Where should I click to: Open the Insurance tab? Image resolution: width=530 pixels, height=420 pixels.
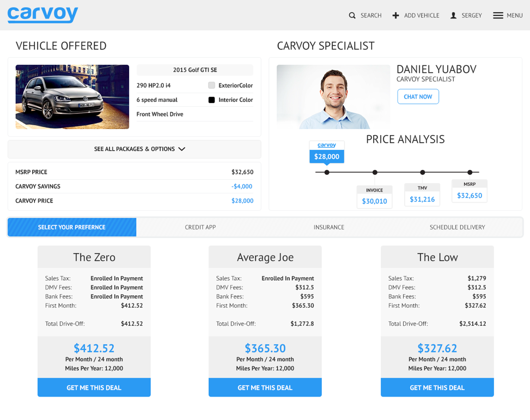point(328,227)
